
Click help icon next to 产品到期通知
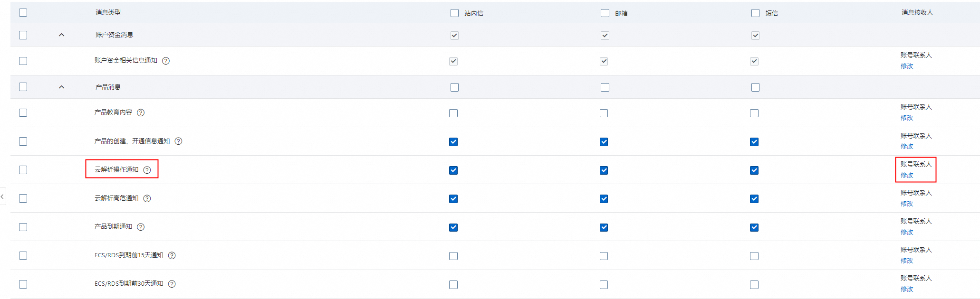click(x=141, y=227)
